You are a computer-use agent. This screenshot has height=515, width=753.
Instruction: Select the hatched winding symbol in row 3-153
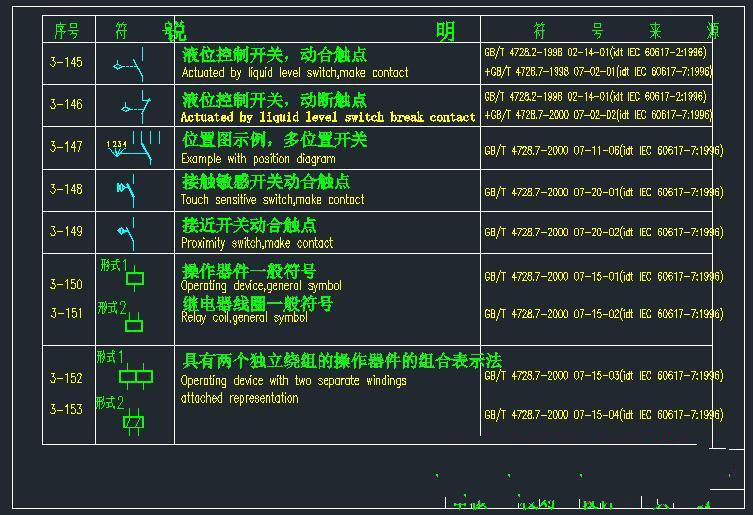coord(133,421)
